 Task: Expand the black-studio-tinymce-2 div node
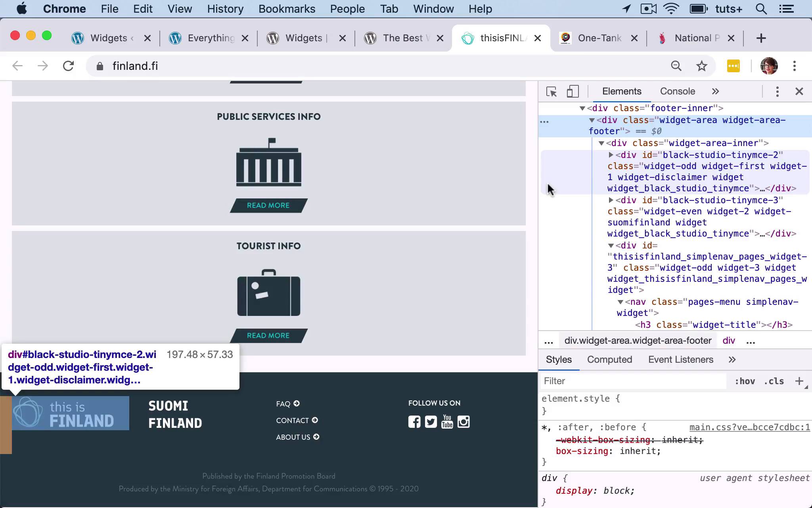click(x=611, y=155)
